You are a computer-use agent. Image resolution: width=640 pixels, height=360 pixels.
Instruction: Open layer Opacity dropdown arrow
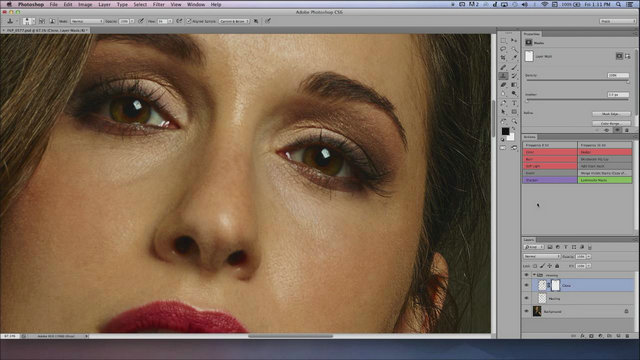coord(589,256)
